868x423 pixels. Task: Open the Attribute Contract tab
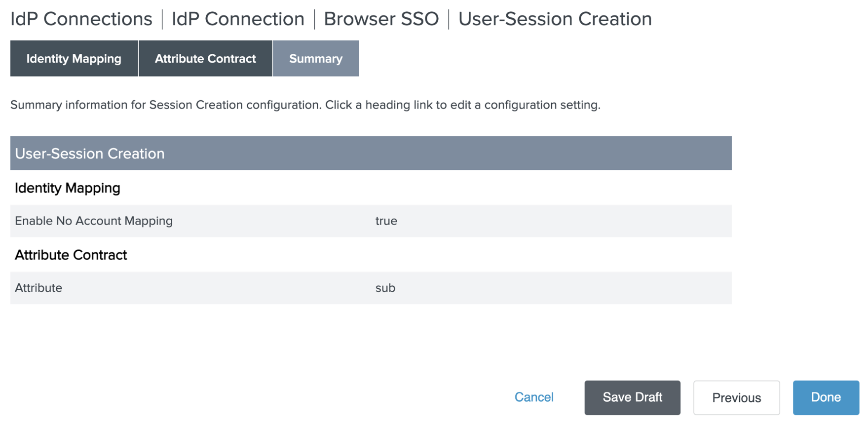click(x=205, y=59)
